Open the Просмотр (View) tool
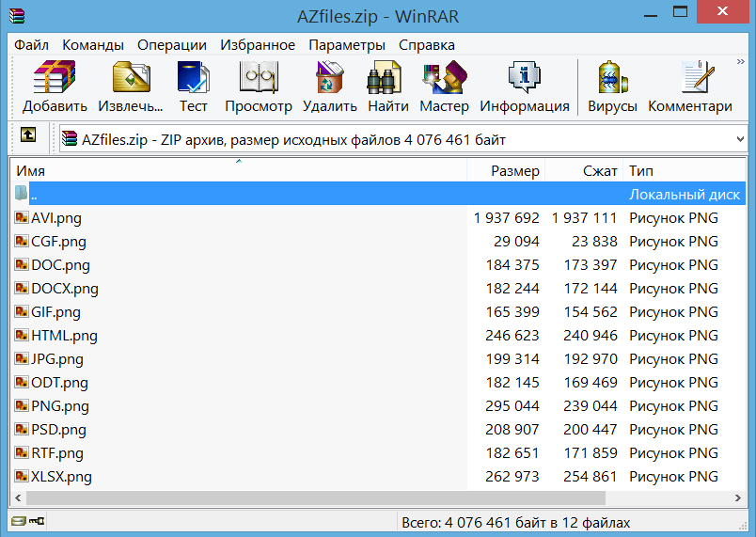This screenshot has height=537, width=756. tap(259, 77)
